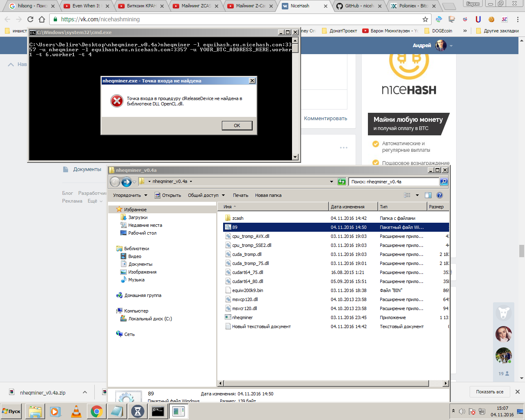Click the cmd console icon on taskbar
Image resolution: width=525 pixels, height=420 pixels.
[158, 411]
